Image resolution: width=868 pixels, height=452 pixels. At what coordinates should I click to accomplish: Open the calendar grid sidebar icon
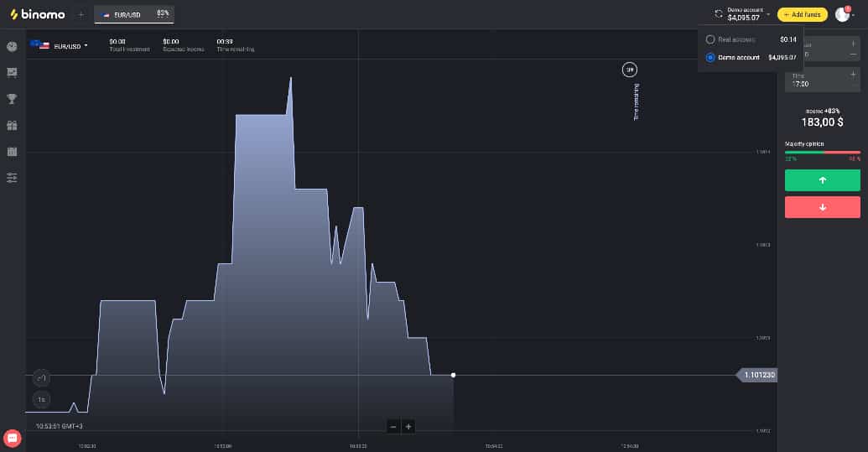tap(12, 152)
